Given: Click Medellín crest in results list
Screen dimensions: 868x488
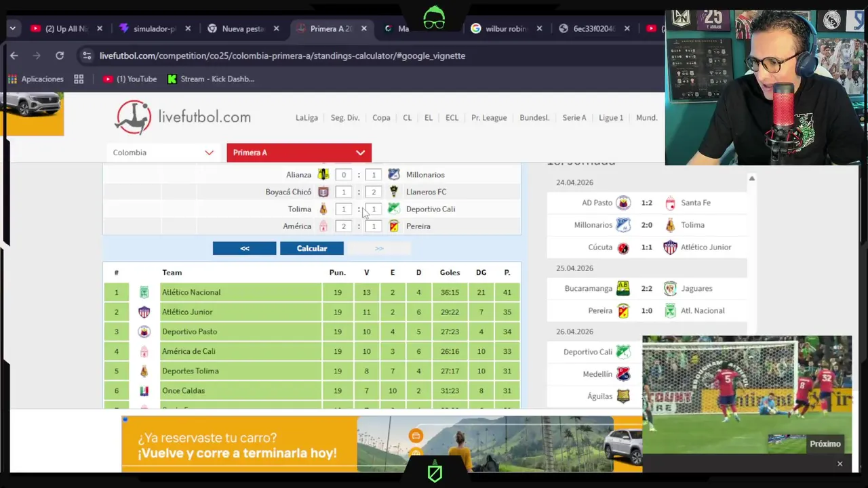Looking at the screenshot, I should pos(623,374).
